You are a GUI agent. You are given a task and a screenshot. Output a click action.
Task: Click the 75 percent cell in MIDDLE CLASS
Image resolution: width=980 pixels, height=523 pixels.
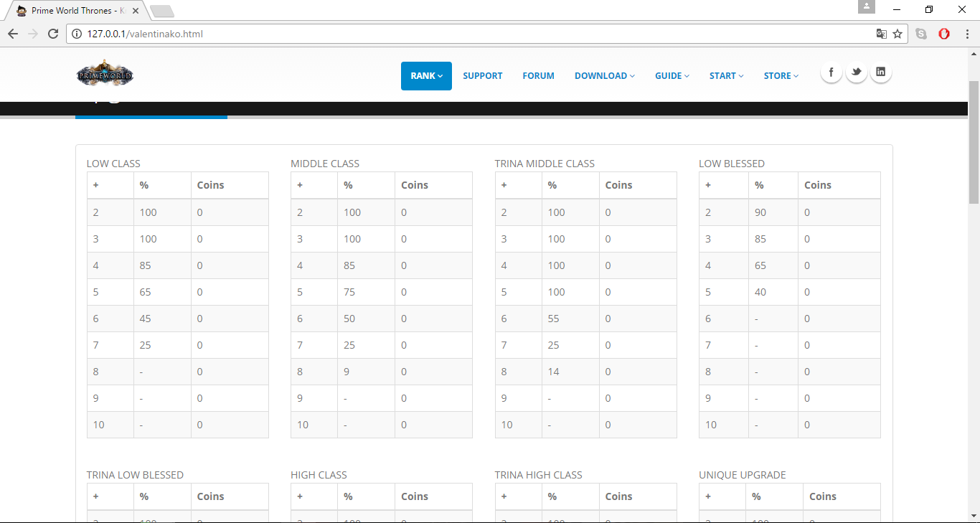click(x=366, y=292)
